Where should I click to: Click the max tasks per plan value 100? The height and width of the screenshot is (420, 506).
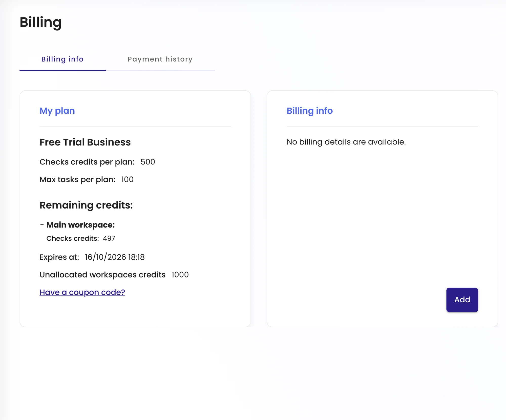point(127,179)
